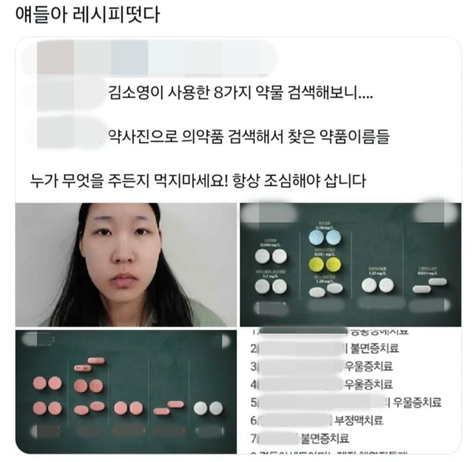
Task: Click the warning line 누가 무엇을 주든지 먹지마세요
Action: (x=198, y=180)
